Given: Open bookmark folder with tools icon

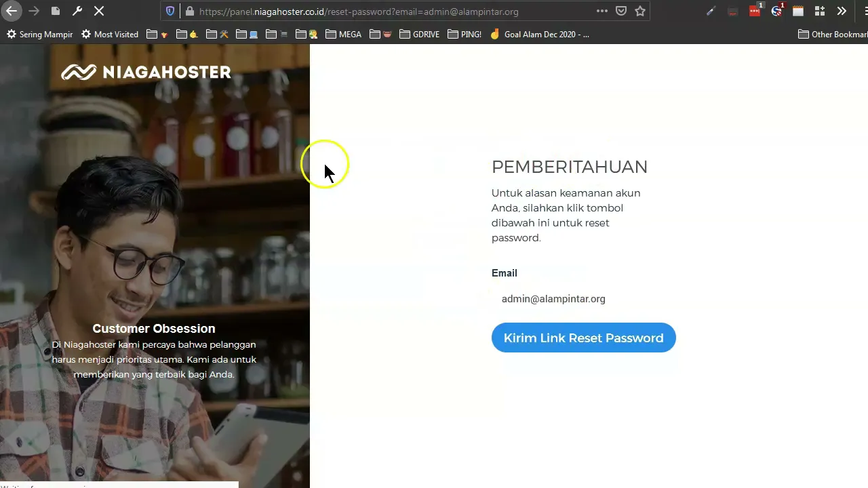Looking at the screenshot, I should click(217, 35).
